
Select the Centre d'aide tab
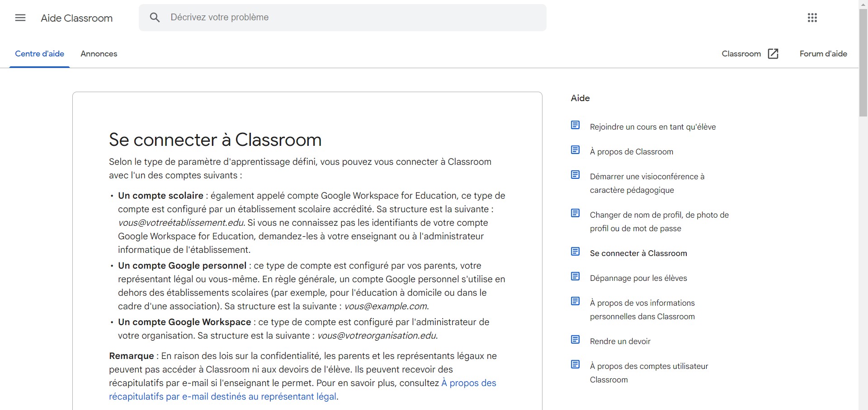[x=40, y=54]
